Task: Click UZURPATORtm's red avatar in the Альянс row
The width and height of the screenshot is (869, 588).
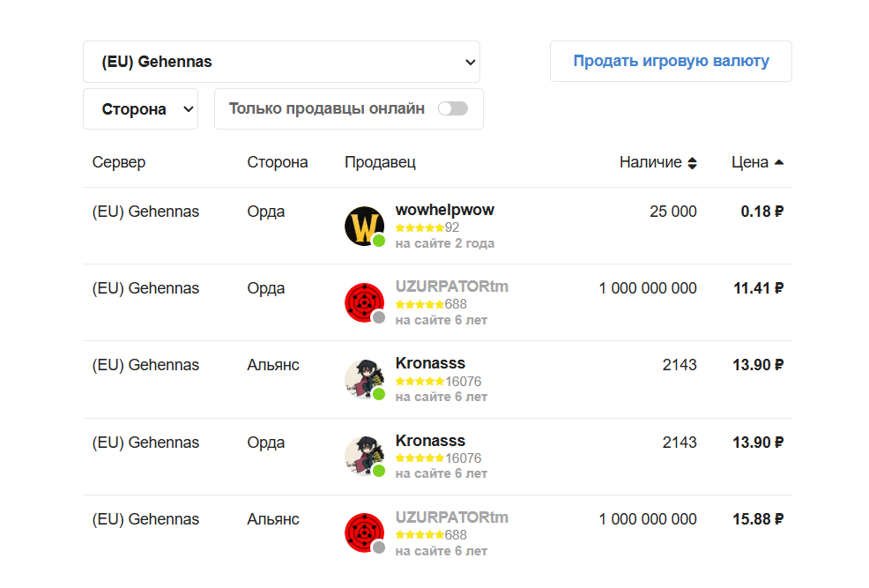Action: coord(363,534)
